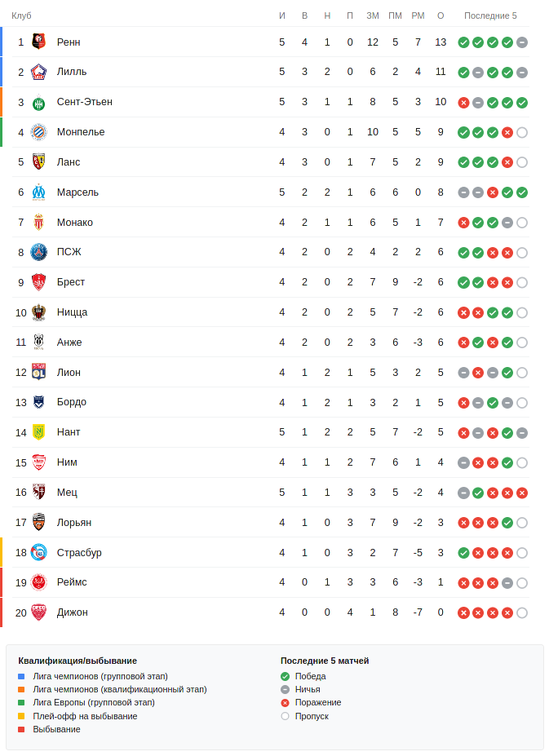This screenshot has width=549, height=756.
Task: Open the Монако team link
Action: pos(75,222)
